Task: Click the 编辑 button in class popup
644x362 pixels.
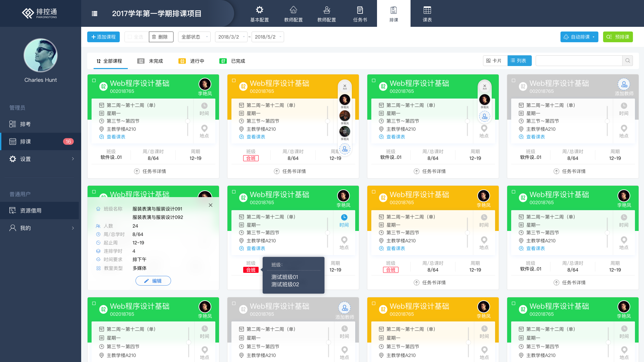Action: click(x=153, y=281)
